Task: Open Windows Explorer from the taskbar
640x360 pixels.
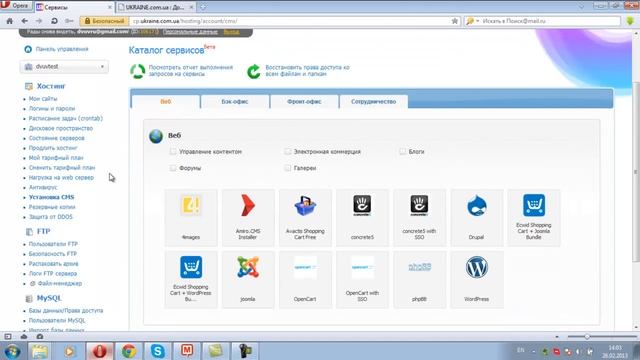Action: click(40, 351)
